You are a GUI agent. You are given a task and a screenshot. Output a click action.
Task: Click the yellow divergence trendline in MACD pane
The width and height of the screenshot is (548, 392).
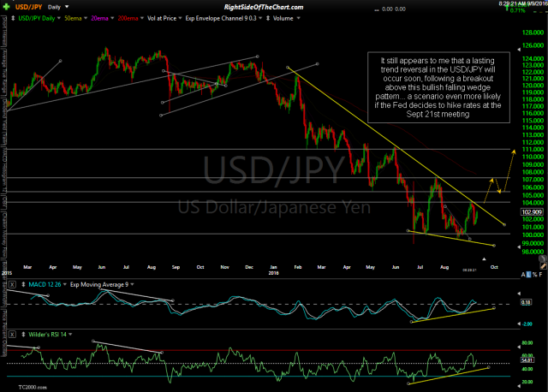click(x=453, y=315)
